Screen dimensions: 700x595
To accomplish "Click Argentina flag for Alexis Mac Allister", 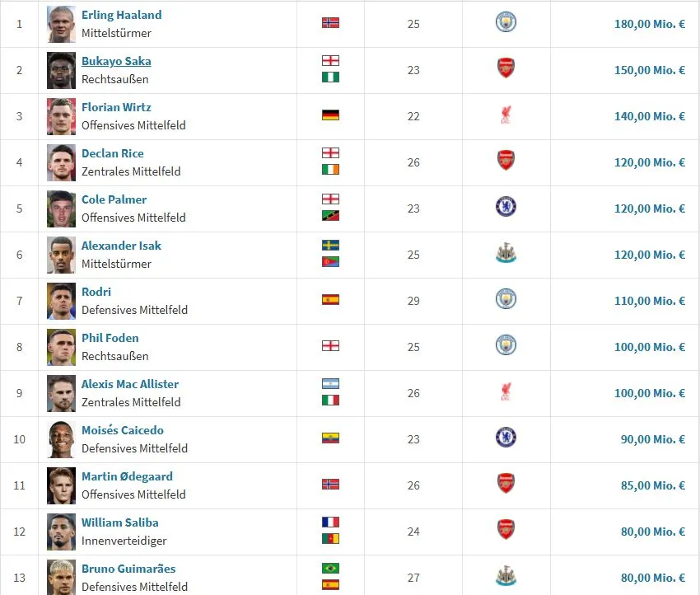I will (330, 384).
